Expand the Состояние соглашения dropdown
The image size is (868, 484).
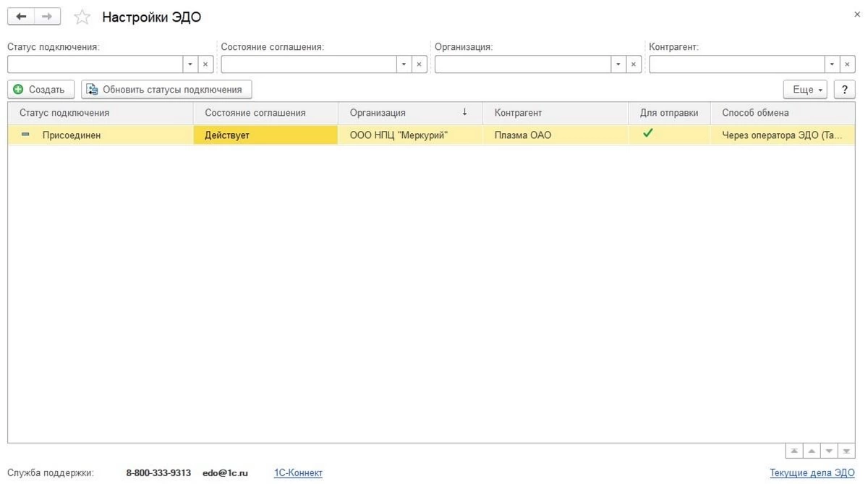click(404, 64)
